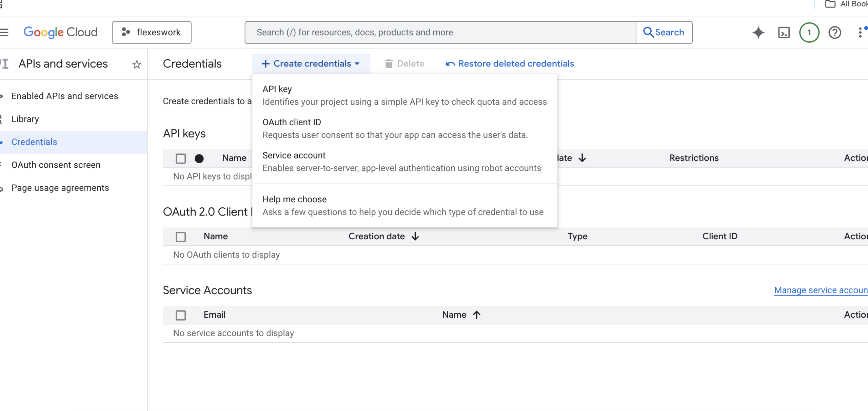
Task: Choose OAuth client ID from menu
Action: pyautogui.click(x=292, y=122)
